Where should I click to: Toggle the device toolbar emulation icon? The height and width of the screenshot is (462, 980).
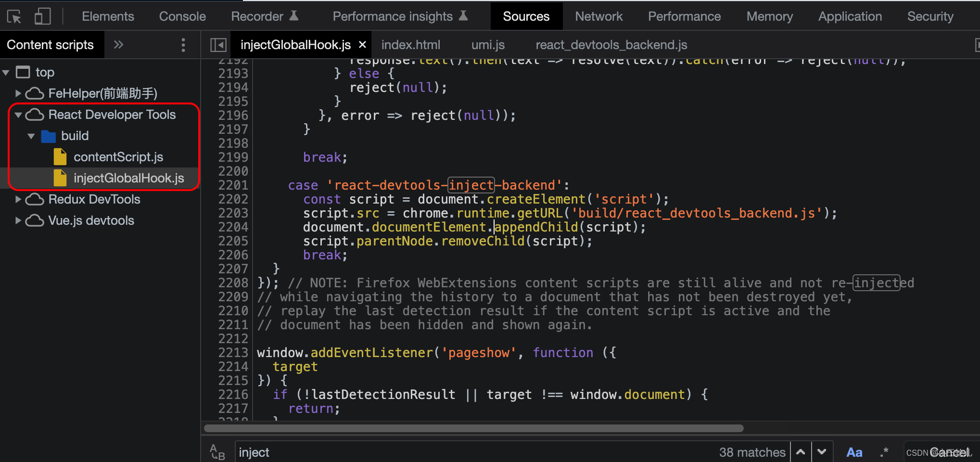(x=42, y=16)
